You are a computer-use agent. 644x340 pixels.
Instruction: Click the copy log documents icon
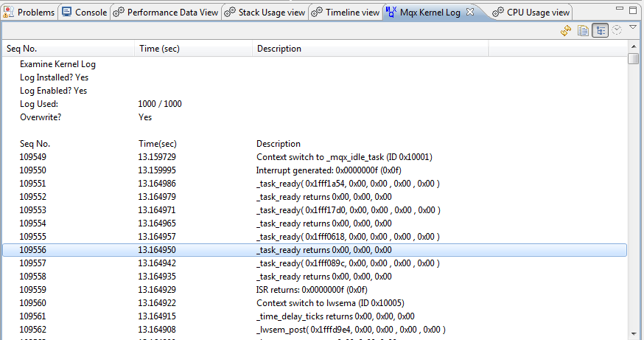pos(583,30)
